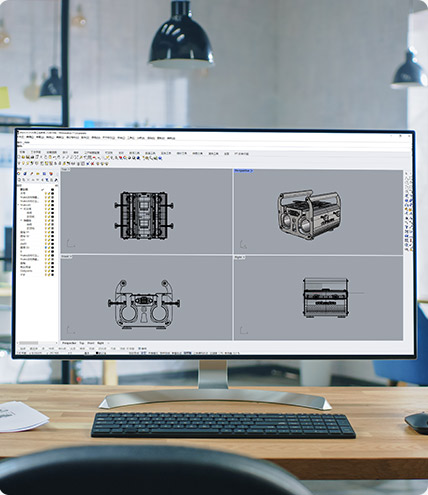Toggle the 中心点 (Center) osnap checkbox

(61, 349)
